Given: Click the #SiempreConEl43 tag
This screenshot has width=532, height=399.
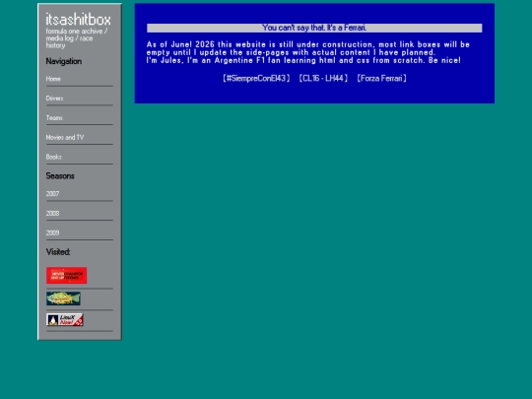Looking at the screenshot, I should 256,79.
